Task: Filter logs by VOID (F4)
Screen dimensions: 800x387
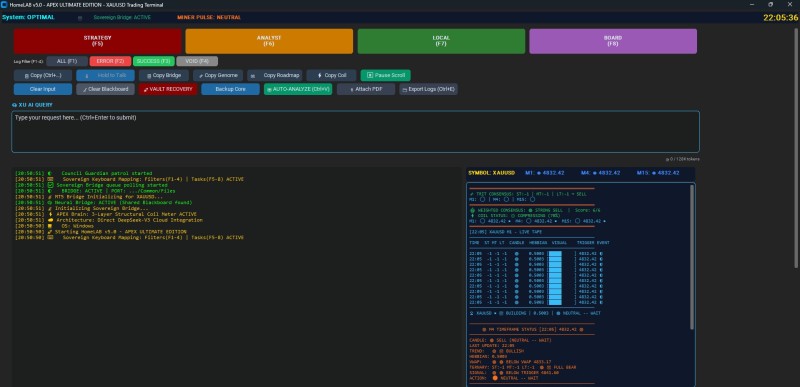Action: click(197, 61)
